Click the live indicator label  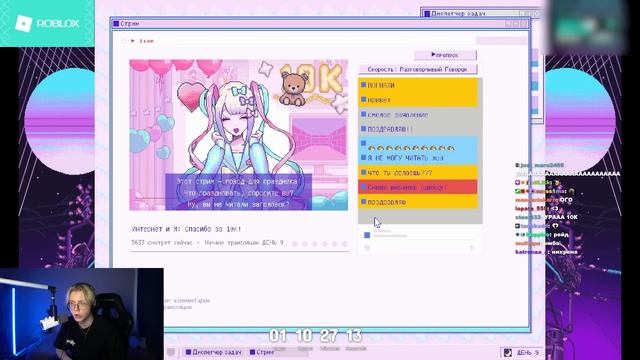pyautogui.click(x=147, y=41)
